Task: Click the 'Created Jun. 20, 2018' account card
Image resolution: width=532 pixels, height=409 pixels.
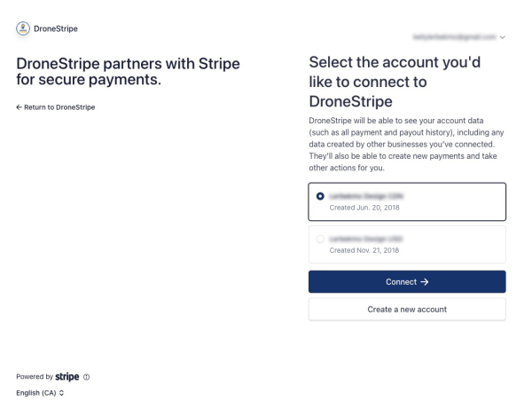Action: (407, 201)
